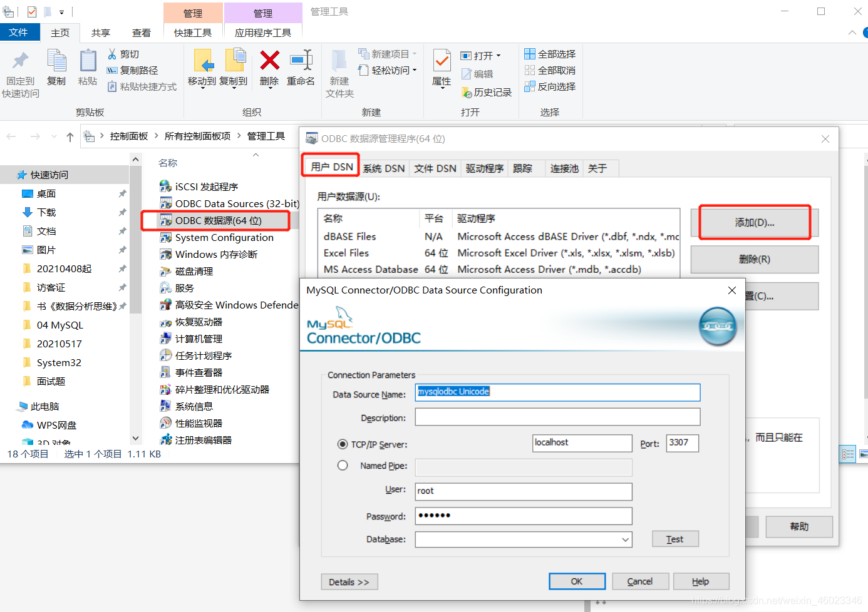The height and width of the screenshot is (612, 868).
Task: Click the Test button
Action: (x=675, y=539)
